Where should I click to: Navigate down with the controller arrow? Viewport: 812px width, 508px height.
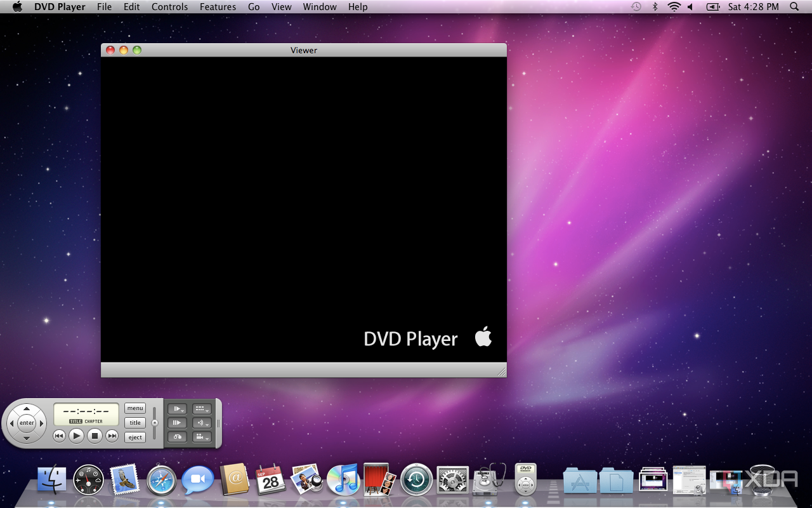27,438
